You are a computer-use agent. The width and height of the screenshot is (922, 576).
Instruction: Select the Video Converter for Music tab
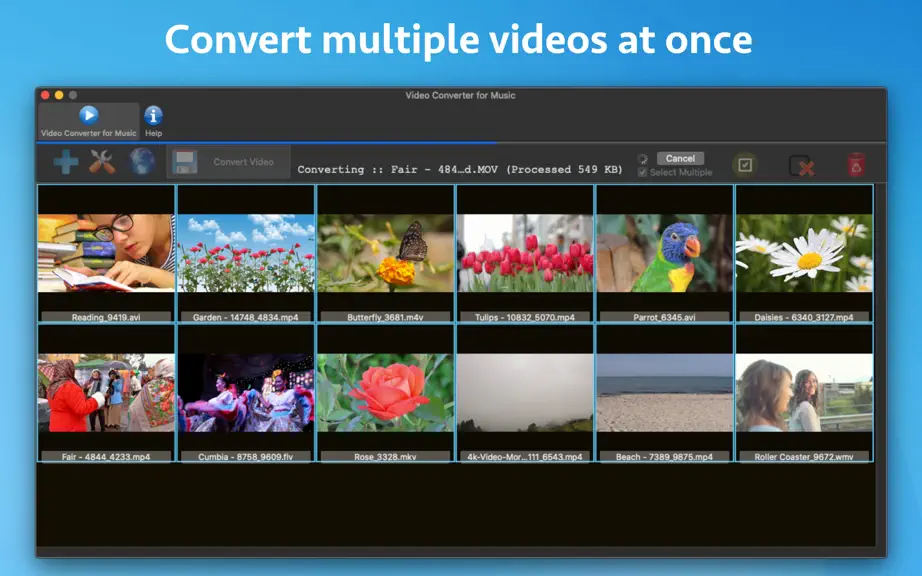click(89, 122)
